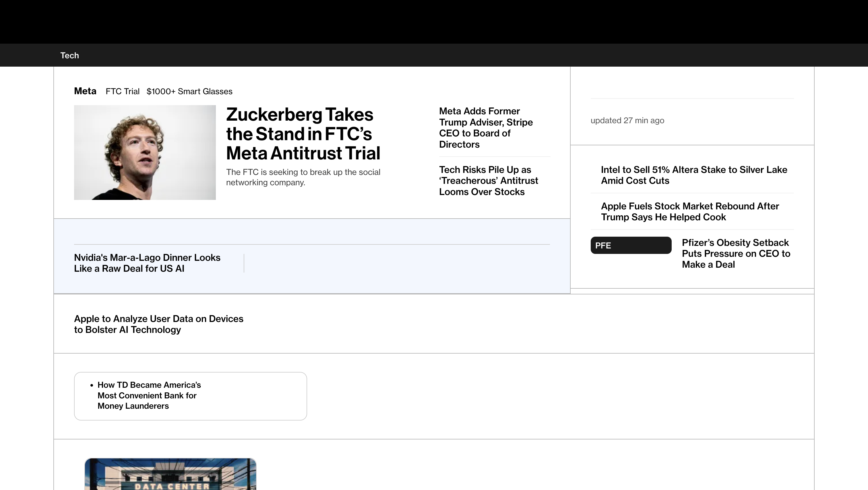Click the Mark Zuckerberg photo
This screenshot has height=490, width=868.
coord(145,152)
